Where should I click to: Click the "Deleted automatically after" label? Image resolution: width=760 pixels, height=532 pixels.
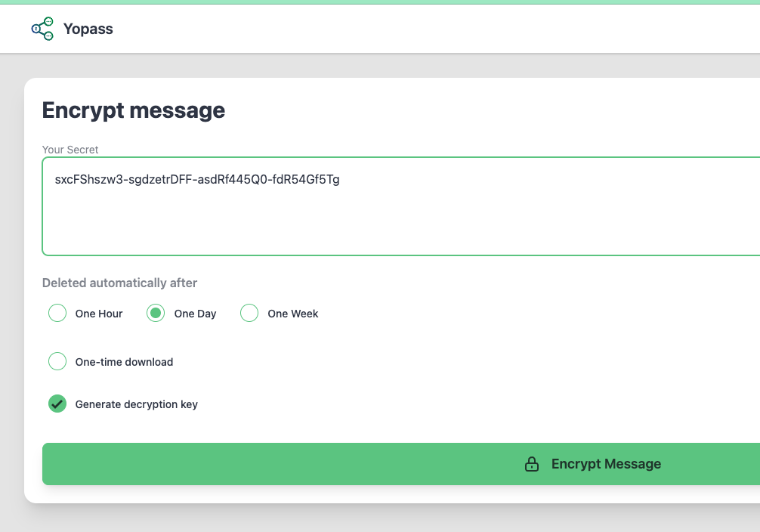[x=119, y=283]
